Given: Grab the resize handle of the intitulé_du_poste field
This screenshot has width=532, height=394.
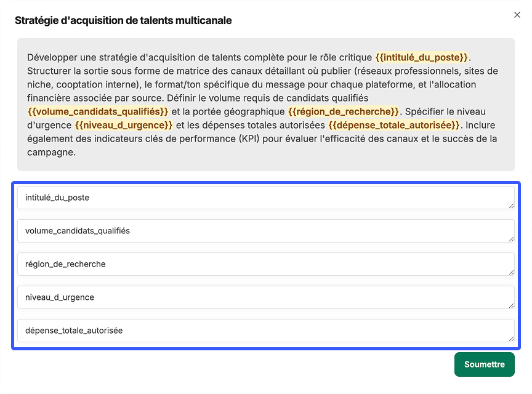Looking at the screenshot, I should (x=511, y=206).
